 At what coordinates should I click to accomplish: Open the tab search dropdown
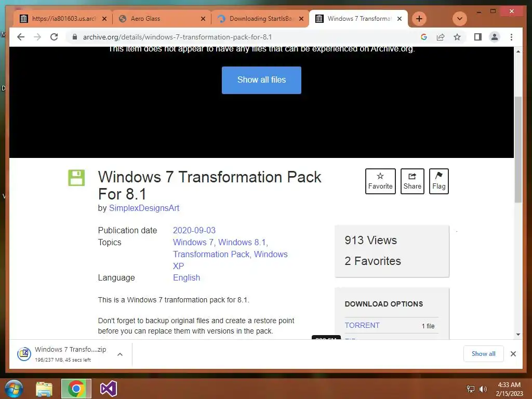click(460, 19)
